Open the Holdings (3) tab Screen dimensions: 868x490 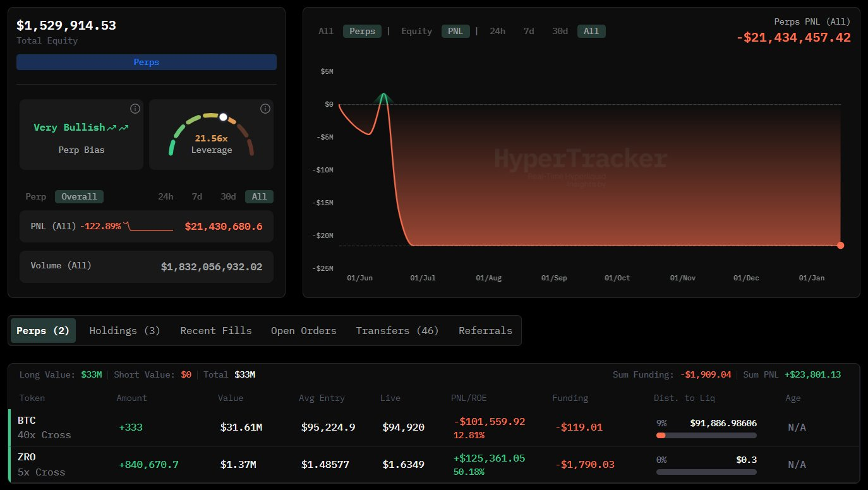pos(124,330)
